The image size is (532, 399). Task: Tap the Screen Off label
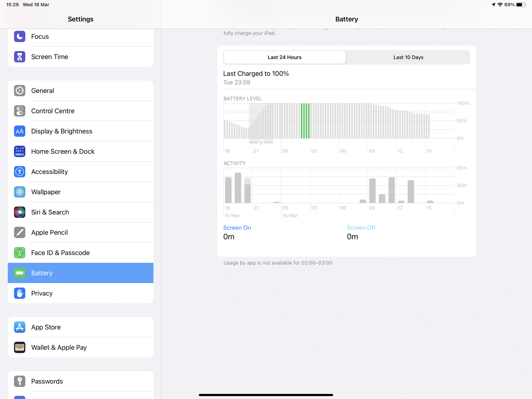point(361,228)
